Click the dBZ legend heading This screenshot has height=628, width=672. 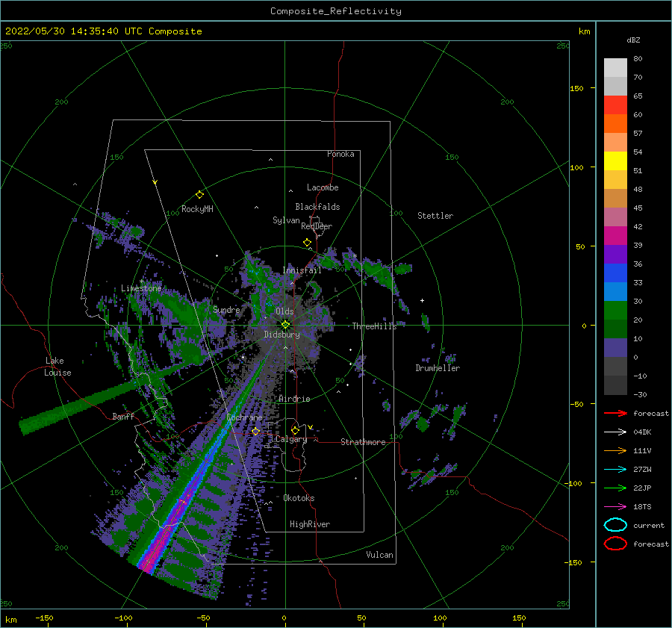point(633,40)
